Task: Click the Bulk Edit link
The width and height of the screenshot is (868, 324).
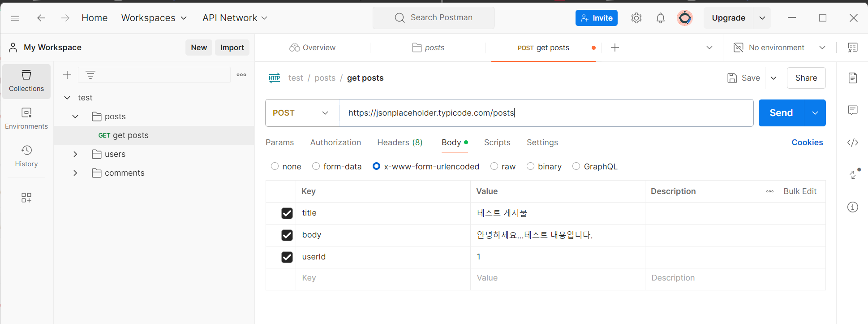Action: [800, 191]
